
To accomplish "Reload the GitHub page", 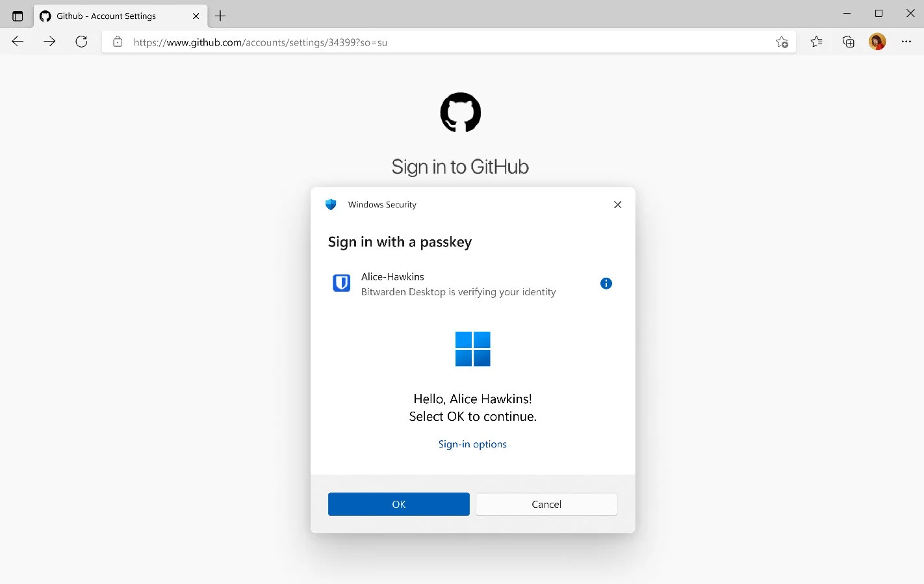I will coord(81,41).
